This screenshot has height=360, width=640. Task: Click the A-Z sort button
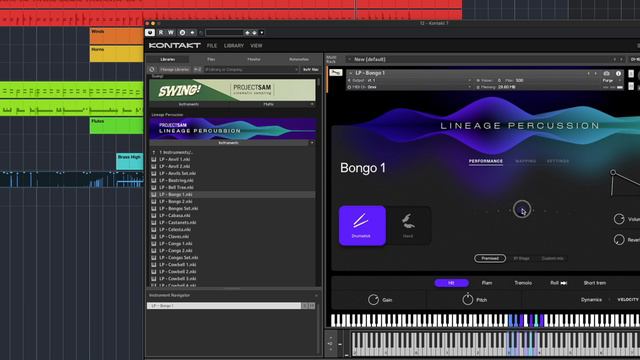click(197, 70)
